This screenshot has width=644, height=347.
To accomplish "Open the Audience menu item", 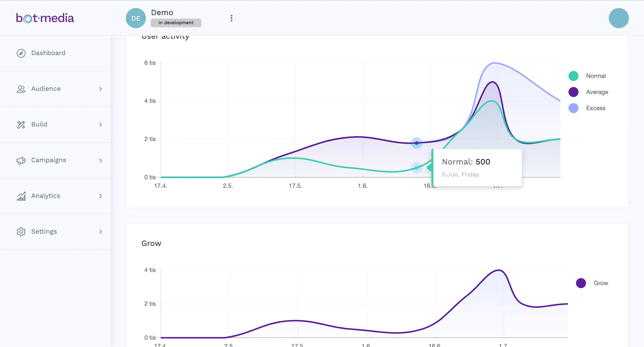I will click(x=55, y=89).
